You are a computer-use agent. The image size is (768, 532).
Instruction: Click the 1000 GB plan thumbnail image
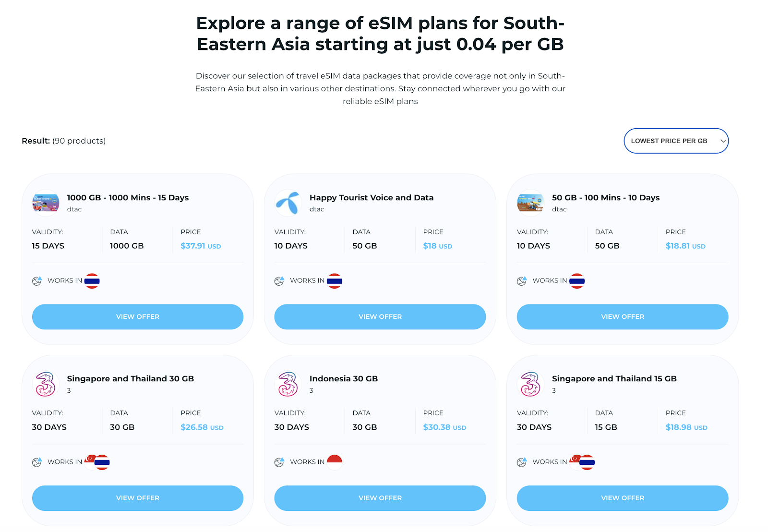pos(46,203)
